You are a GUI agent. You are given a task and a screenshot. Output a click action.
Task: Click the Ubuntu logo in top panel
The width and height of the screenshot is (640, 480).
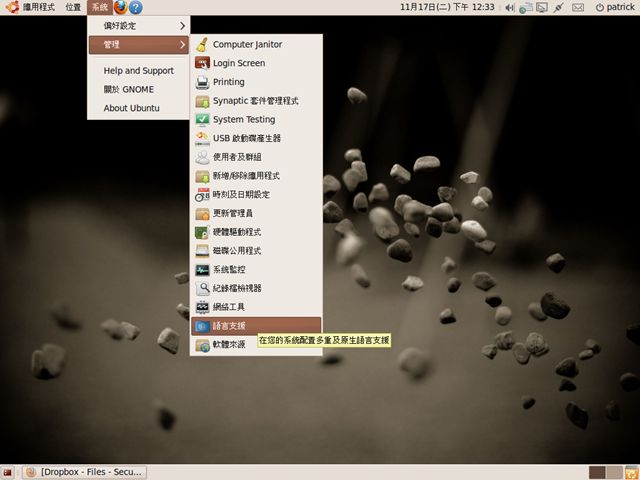[x=12, y=7]
